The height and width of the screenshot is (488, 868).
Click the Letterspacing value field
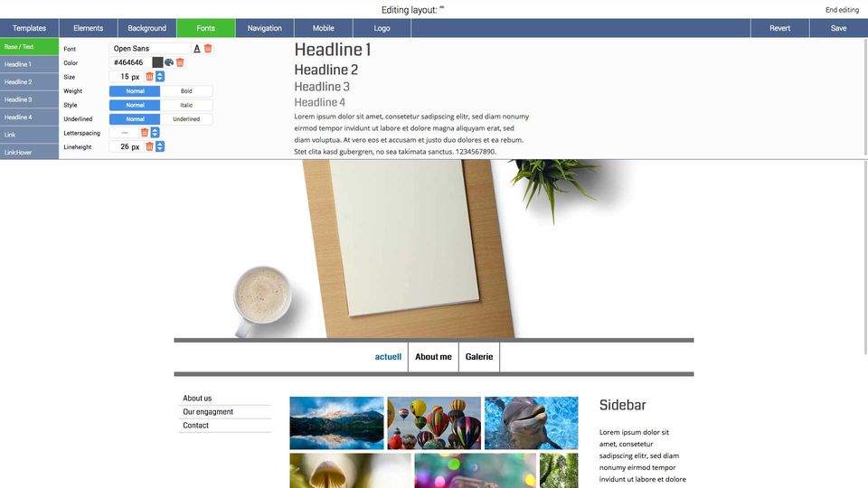pos(124,133)
